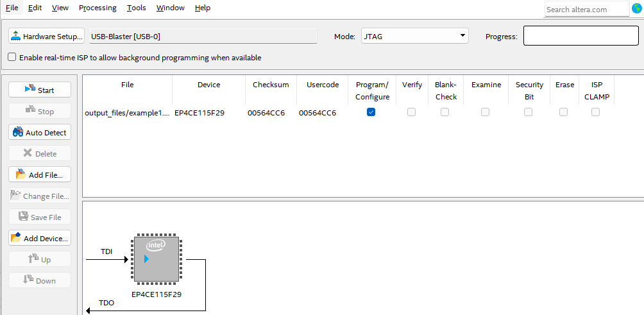Toggle the Verify checkbox for EP4CE115F29
This screenshot has height=315, width=644.
(412, 112)
